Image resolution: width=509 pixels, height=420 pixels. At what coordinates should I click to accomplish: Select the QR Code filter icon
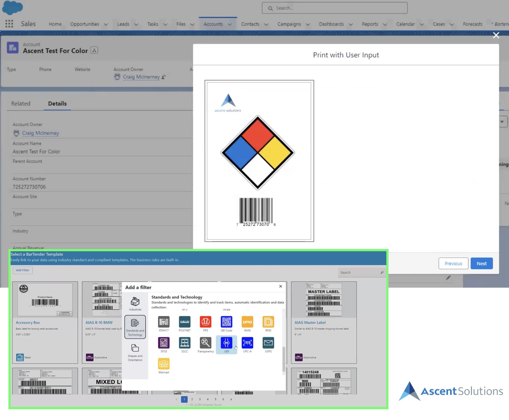coord(226,322)
